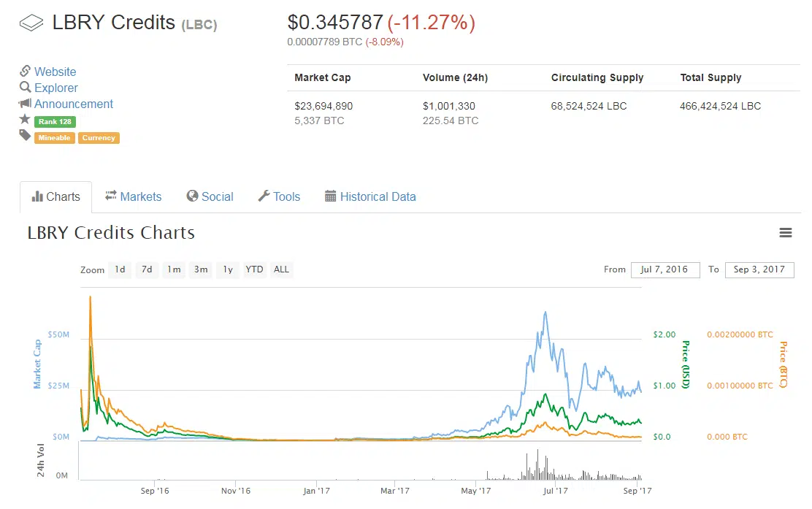Click the LBRY Credits logo icon
Image resolution: width=812 pixels, height=509 pixels.
[31, 23]
